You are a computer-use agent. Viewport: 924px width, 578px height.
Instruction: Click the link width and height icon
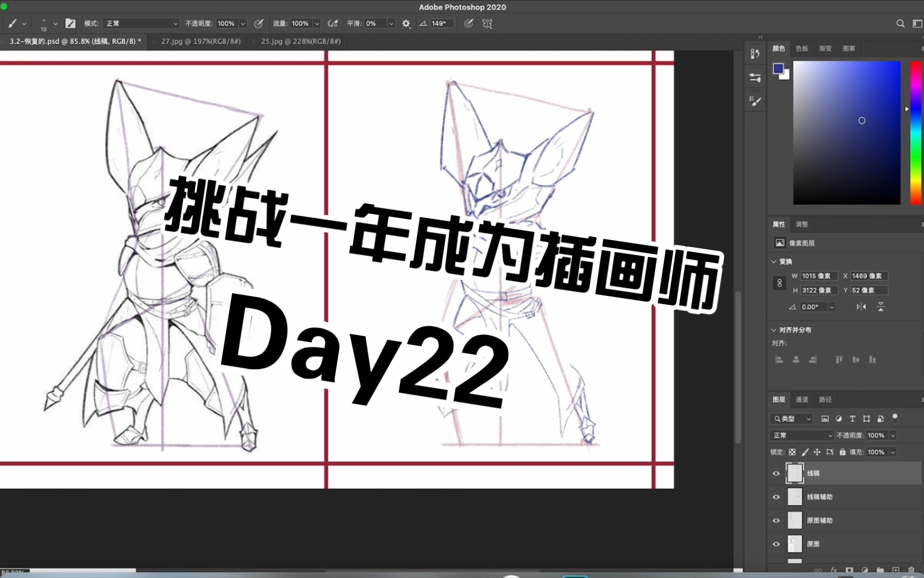pyautogui.click(x=780, y=283)
